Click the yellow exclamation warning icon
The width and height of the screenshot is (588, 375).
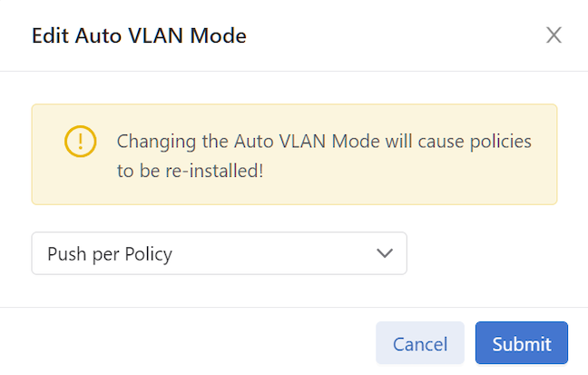click(80, 141)
